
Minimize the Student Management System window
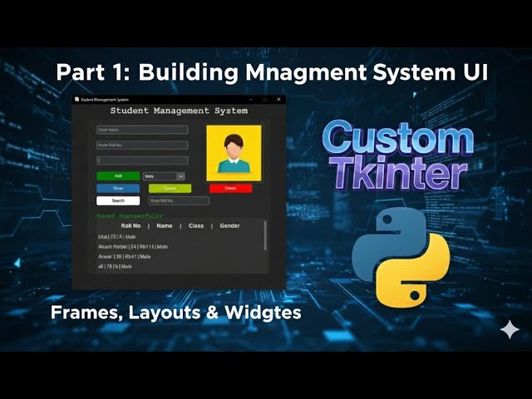(251, 100)
